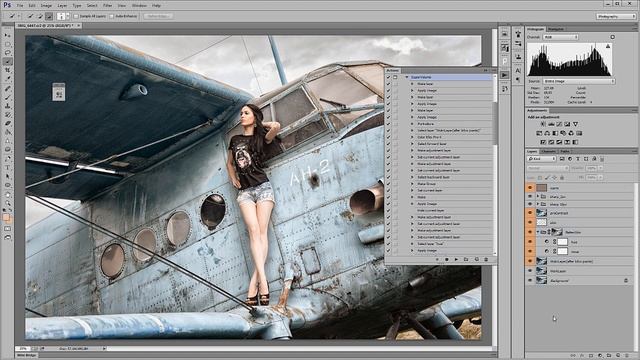Select the Select backward layer action step
Screen dimensions: 640x360
click(x=433, y=177)
